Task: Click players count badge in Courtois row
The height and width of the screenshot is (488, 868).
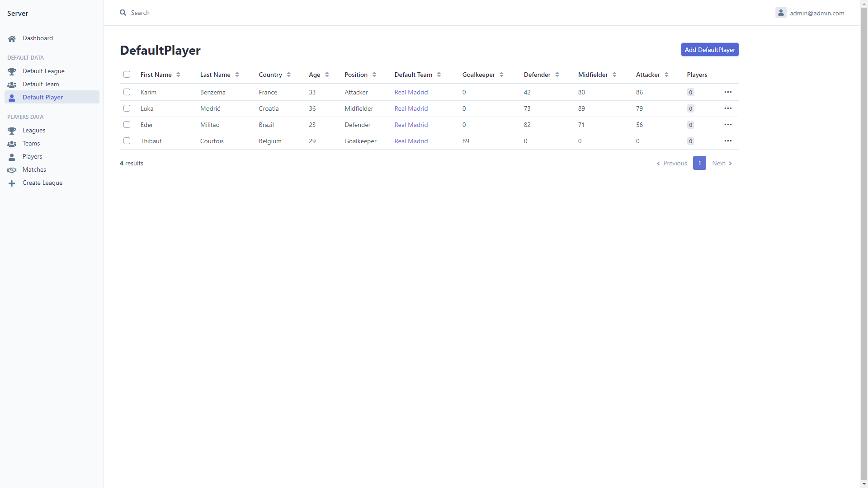Action: (690, 141)
